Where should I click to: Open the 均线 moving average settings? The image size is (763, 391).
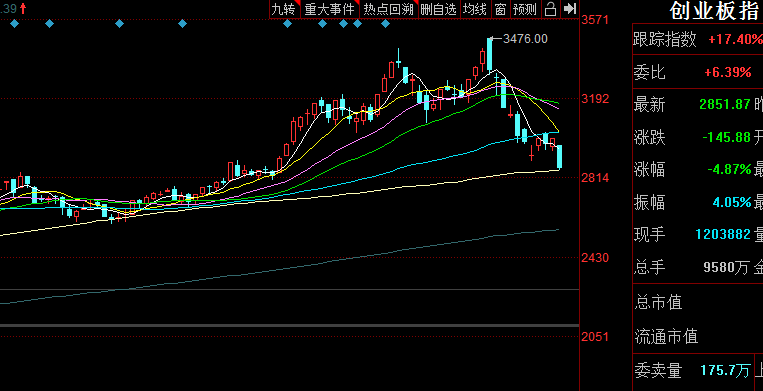(475, 9)
